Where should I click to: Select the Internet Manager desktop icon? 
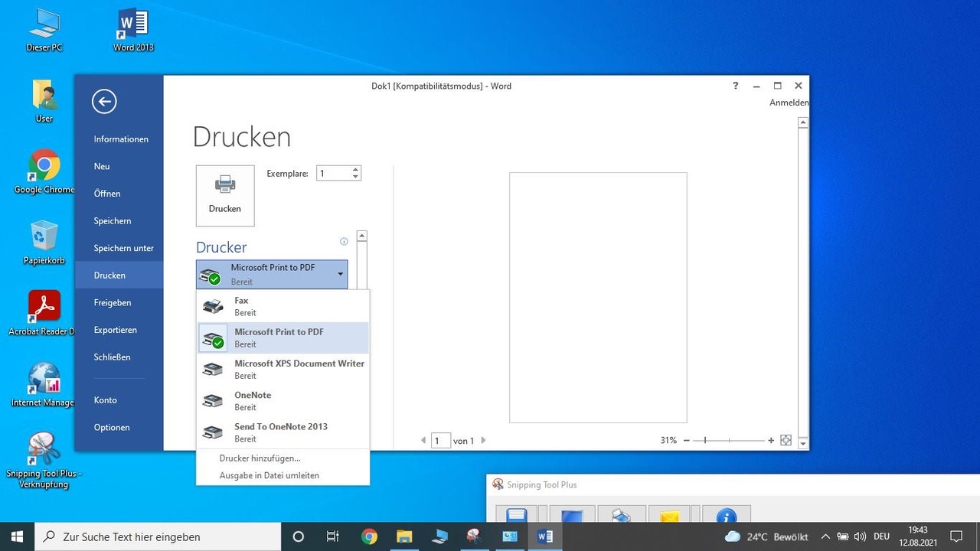pyautogui.click(x=44, y=385)
